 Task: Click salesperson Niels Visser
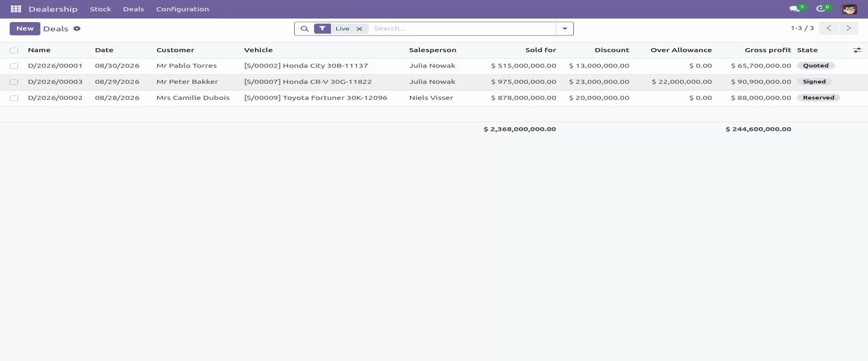coord(431,98)
